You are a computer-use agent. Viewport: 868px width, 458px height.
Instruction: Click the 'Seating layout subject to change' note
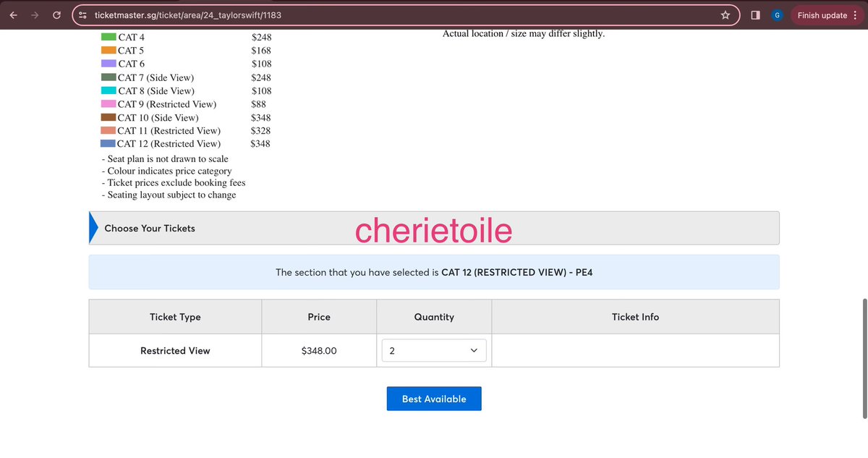169,195
